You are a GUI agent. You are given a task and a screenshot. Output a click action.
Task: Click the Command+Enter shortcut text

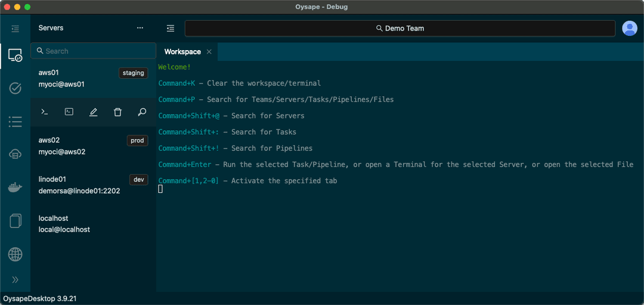coord(185,164)
